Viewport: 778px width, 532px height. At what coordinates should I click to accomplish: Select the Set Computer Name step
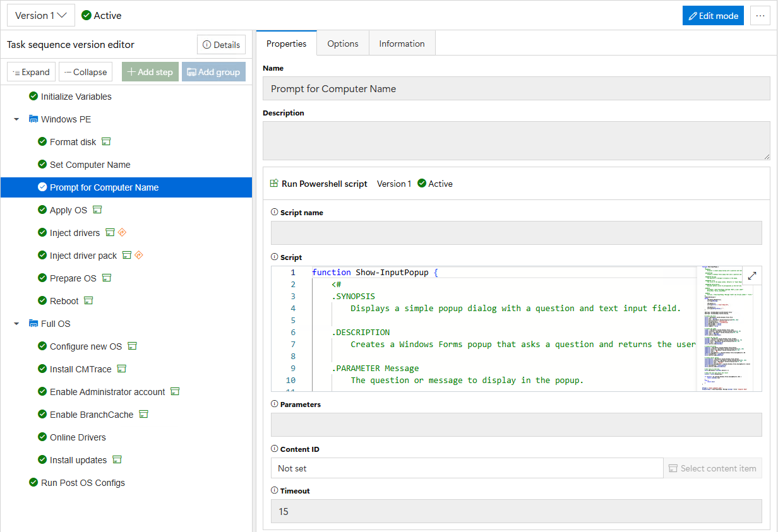click(x=126, y=165)
